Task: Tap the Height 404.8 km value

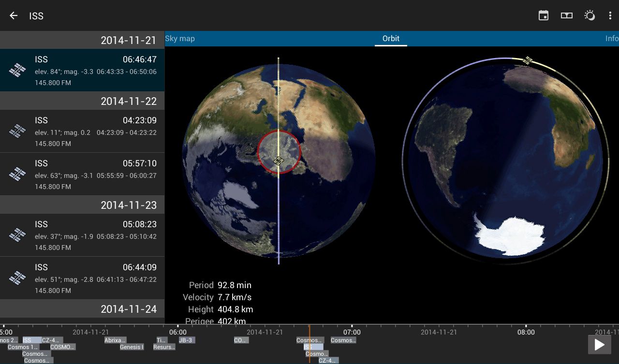Action: (236, 309)
